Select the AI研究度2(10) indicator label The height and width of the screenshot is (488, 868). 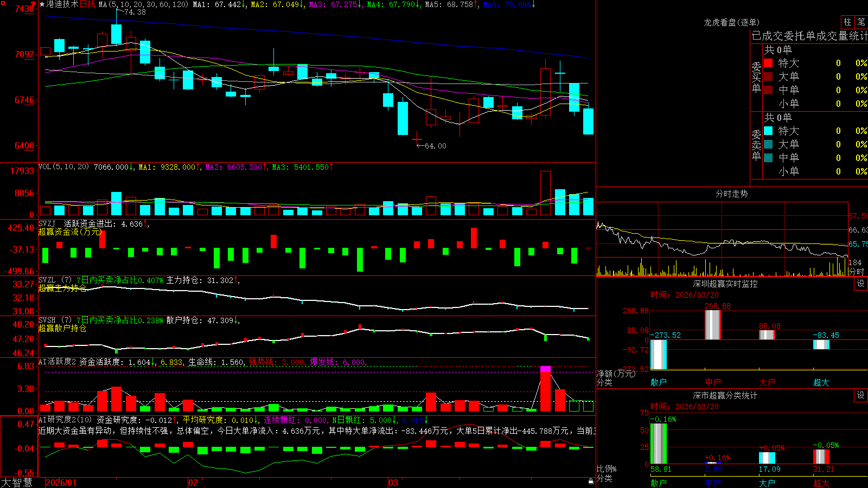[x=65, y=420]
